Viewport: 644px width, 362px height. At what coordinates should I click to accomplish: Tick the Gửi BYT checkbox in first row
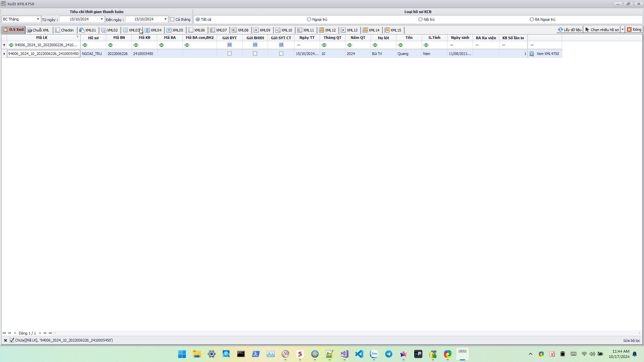pyautogui.click(x=229, y=54)
